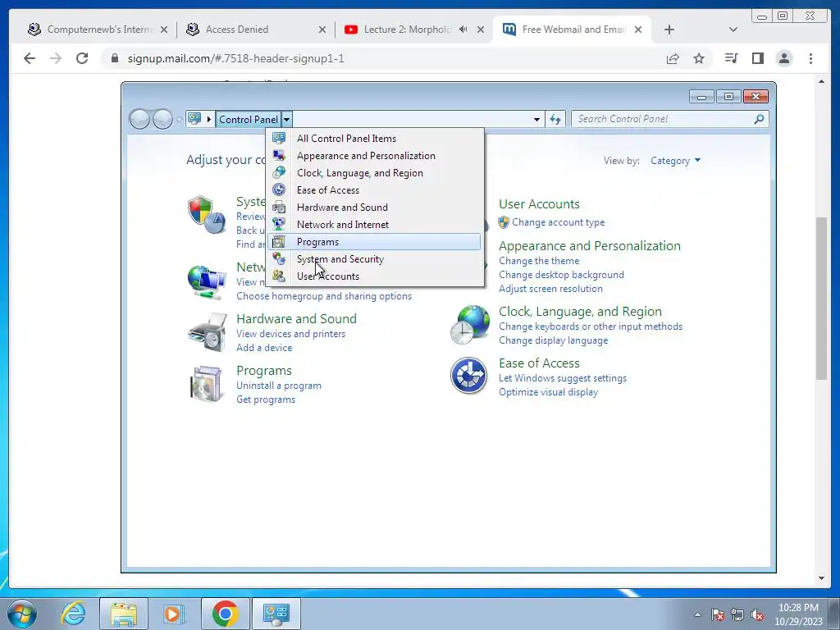
Task: Click the Chrome address bar URL
Action: pos(235,58)
